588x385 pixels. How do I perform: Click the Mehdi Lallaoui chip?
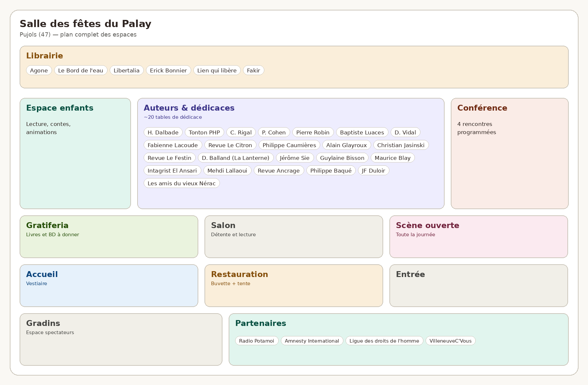point(227,171)
